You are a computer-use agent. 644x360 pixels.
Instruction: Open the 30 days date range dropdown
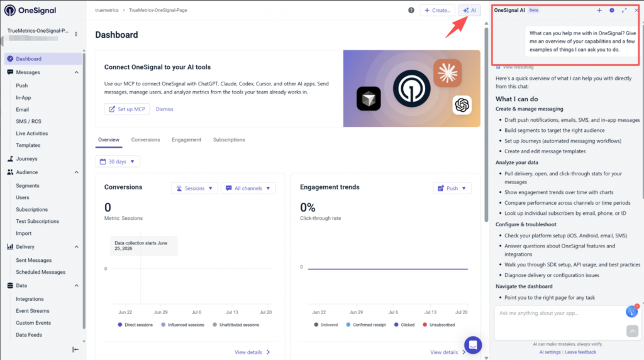[x=118, y=161]
